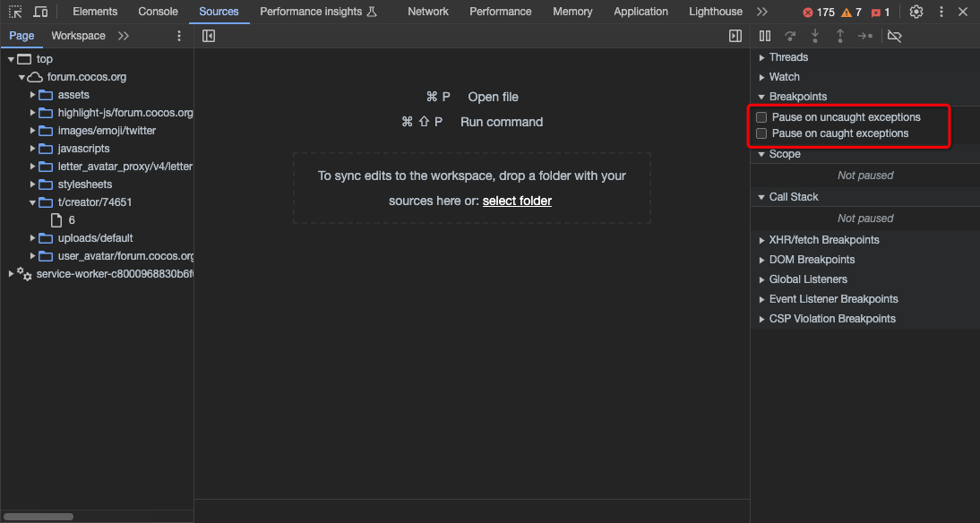980x523 pixels.
Task: Expand CSP Violation Breakpoints section
Action: 762,319
